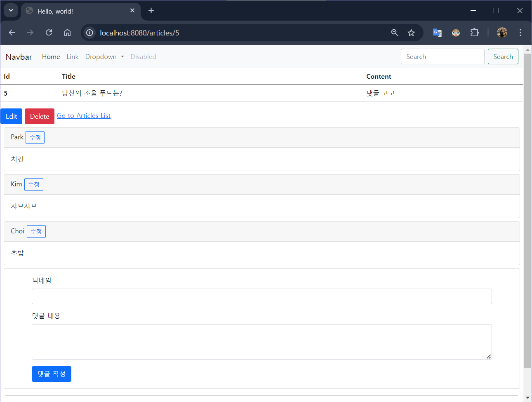Image resolution: width=532 pixels, height=402 pixels.
Task: Click the Park nickname text
Action: [x=17, y=137]
